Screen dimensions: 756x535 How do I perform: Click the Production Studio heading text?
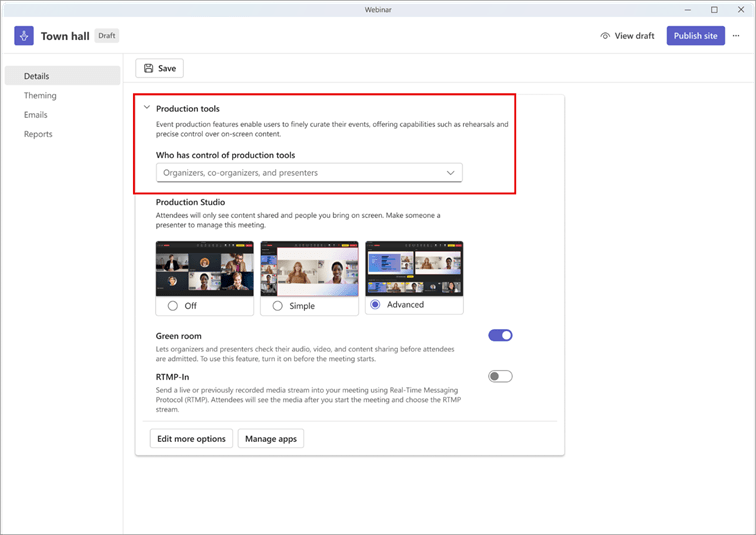click(190, 202)
